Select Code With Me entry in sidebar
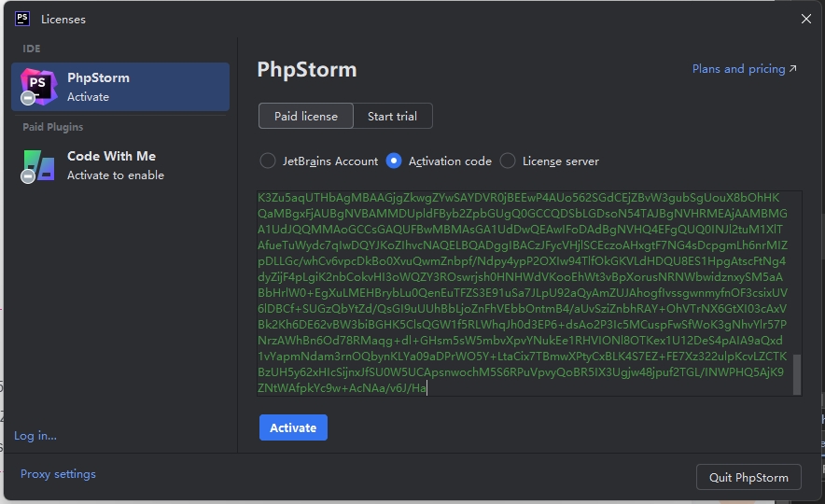825x504 pixels. pyautogui.click(x=120, y=166)
